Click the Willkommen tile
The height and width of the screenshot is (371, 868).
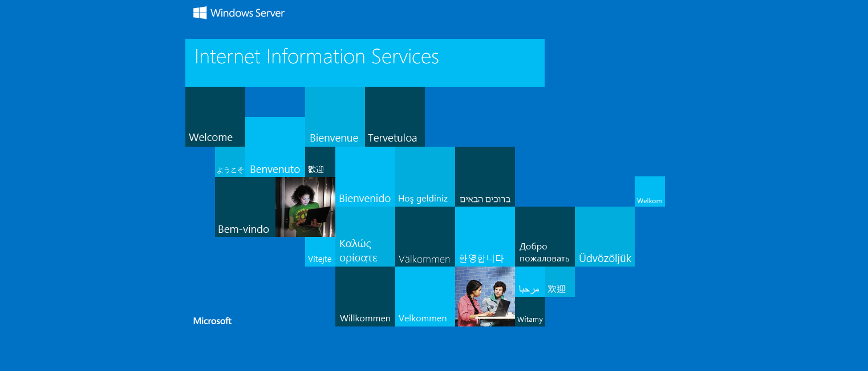[365, 297]
